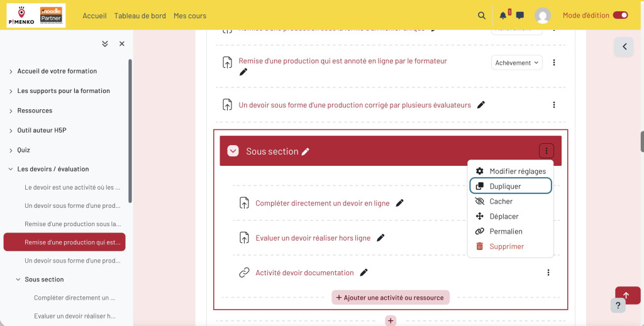
Task: Collapse all sections in course index
Action: point(105,44)
